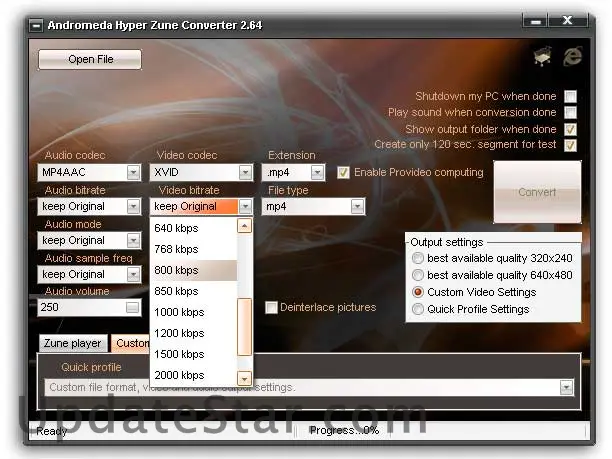Open the Audio sample freq dropdown

point(133,274)
